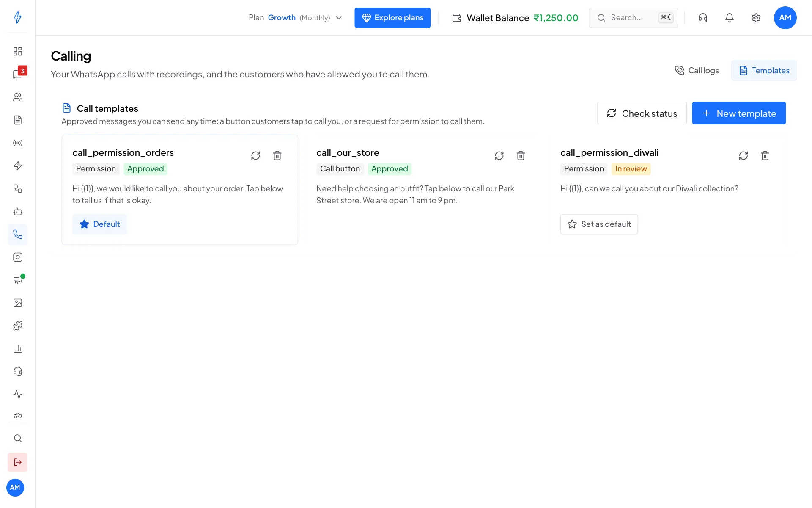Open the lightning automation icon in sidebar
812x508 pixels.
[x=17, y=166]
